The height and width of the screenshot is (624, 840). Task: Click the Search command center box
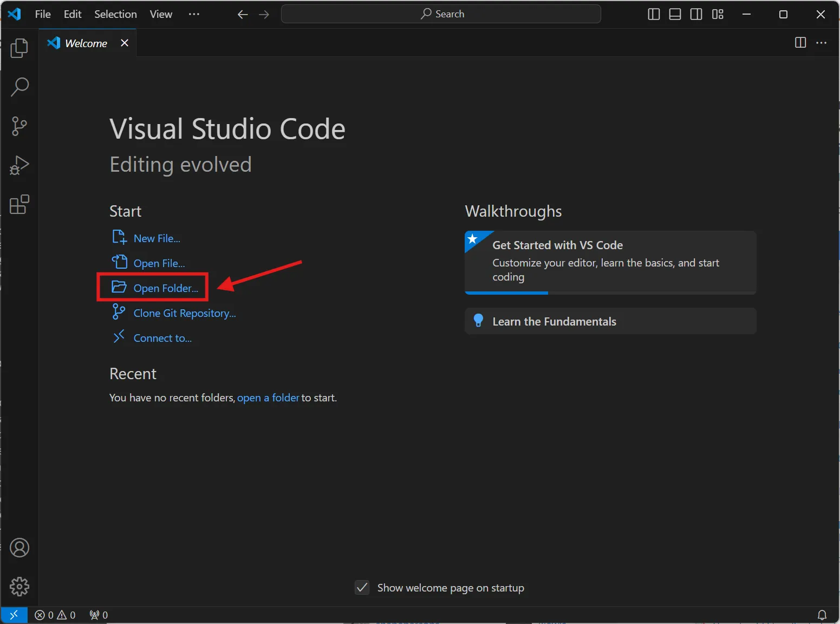coord(441,14)
